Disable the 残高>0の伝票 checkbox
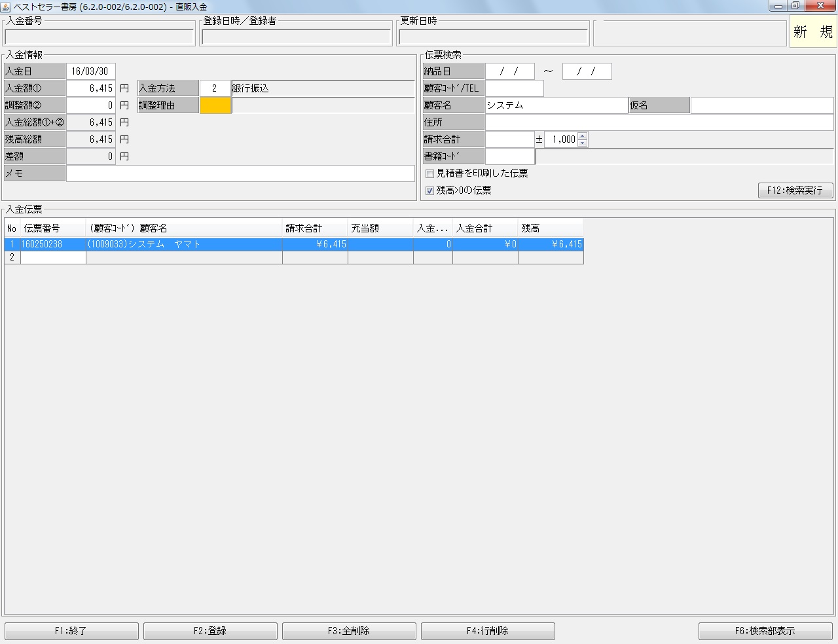The height and width of the screenshot is (644, 838). (x=429, y=190)
